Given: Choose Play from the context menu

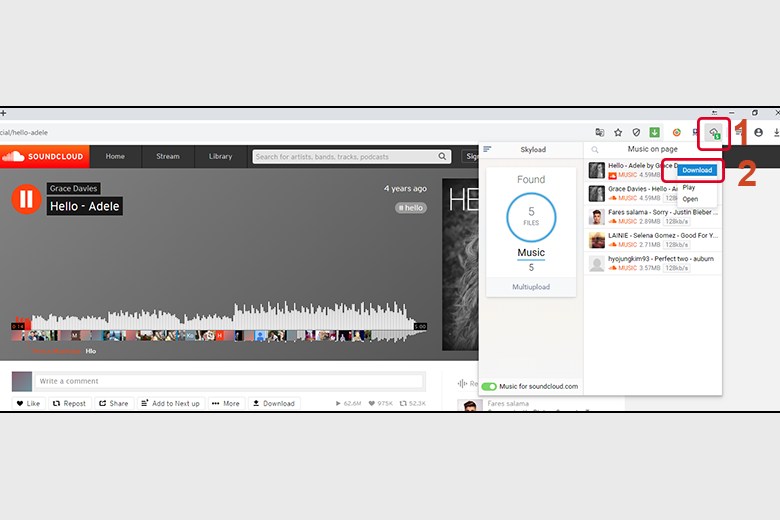Looking at the screenshot, I should point(689,188).
